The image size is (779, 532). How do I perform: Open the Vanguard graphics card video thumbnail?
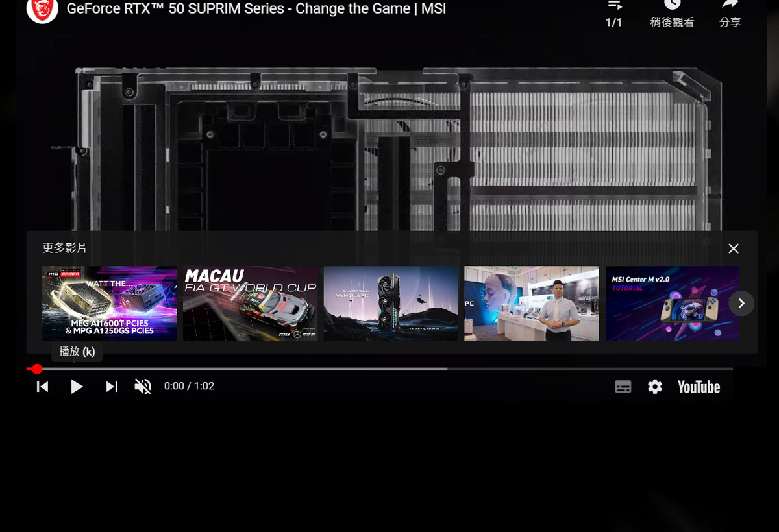(x=391, y=303)
